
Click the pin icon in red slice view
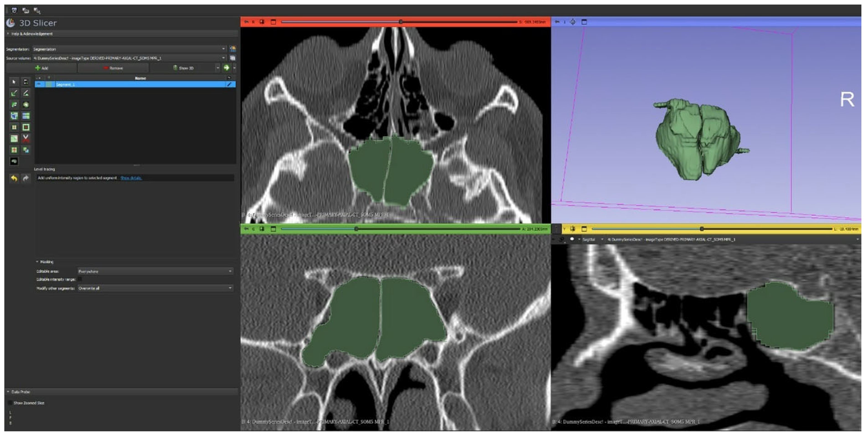246,22
